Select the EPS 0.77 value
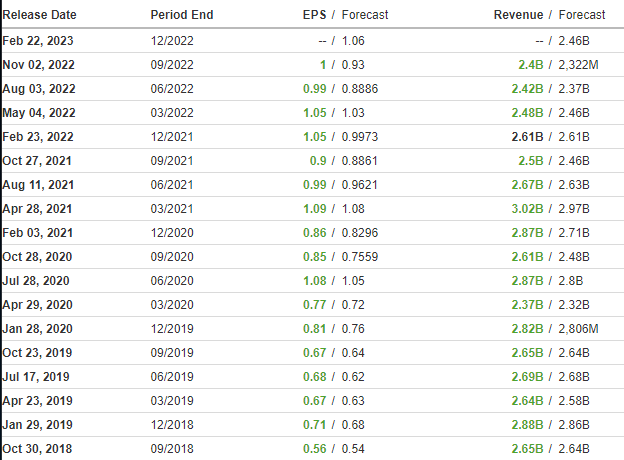624x460 pixels. click(x=315, y=304)
